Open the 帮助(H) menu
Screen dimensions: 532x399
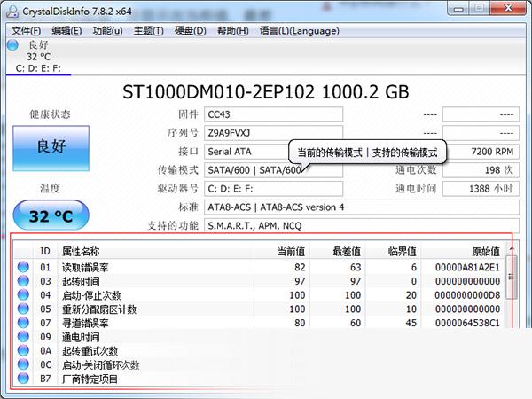point(232,31)
